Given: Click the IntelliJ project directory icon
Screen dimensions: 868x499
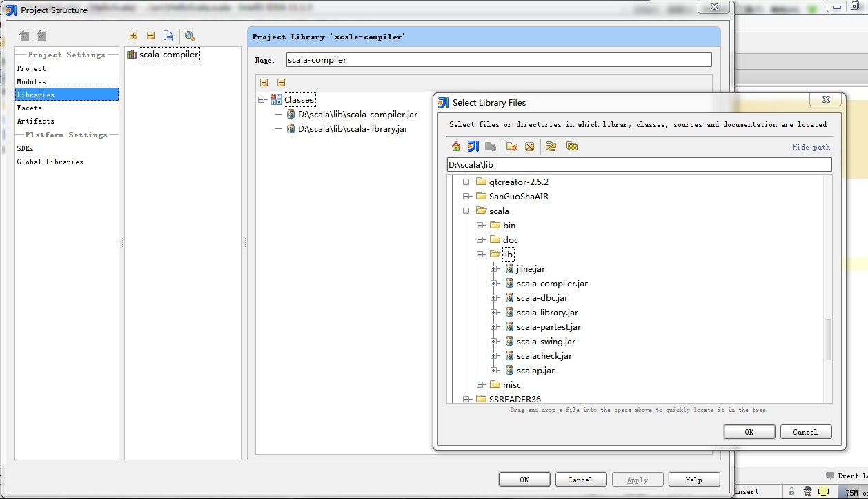Looking at the screenshot, I should click(x=473, y=146).
